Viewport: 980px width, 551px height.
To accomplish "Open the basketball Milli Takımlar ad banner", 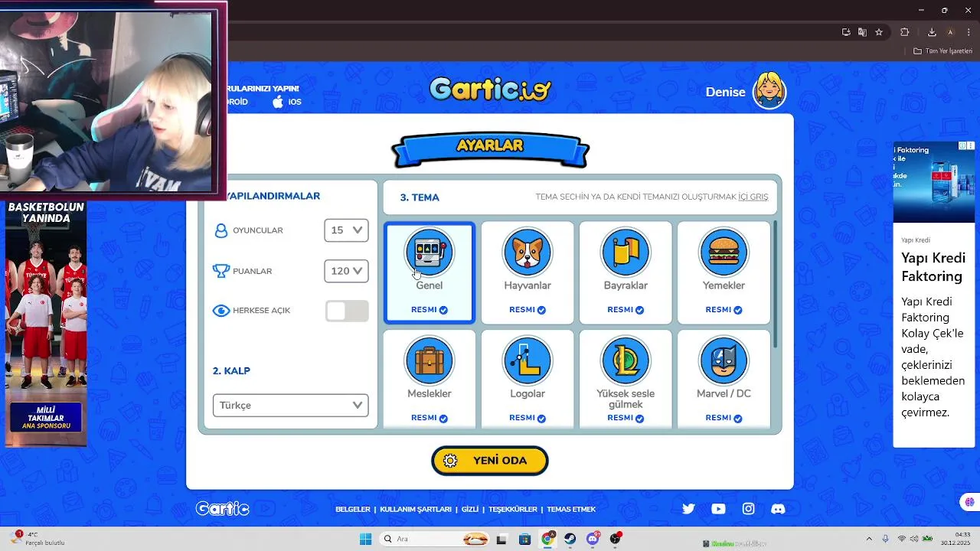I will pyautogui.click(x=45, y=324).
